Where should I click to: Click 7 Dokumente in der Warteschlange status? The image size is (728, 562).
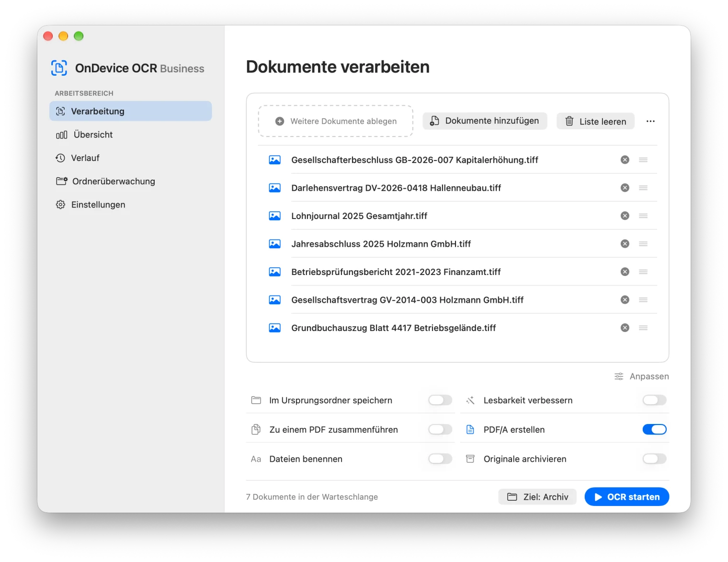[312, 497]
